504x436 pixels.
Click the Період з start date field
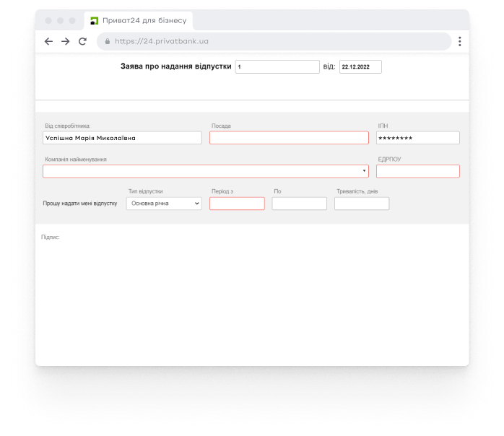tap(237, 204)
